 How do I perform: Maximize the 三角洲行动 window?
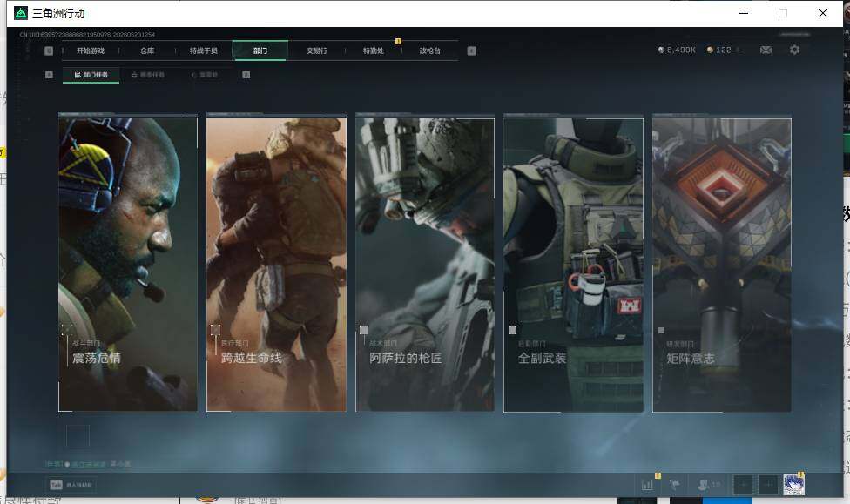pyautogui.click(x=783, y=13)
